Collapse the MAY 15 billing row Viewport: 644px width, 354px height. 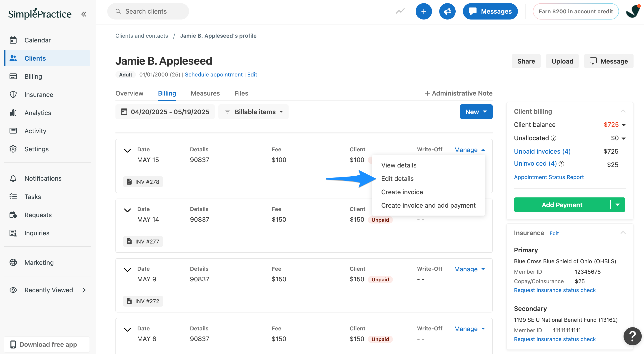point(127,150)
